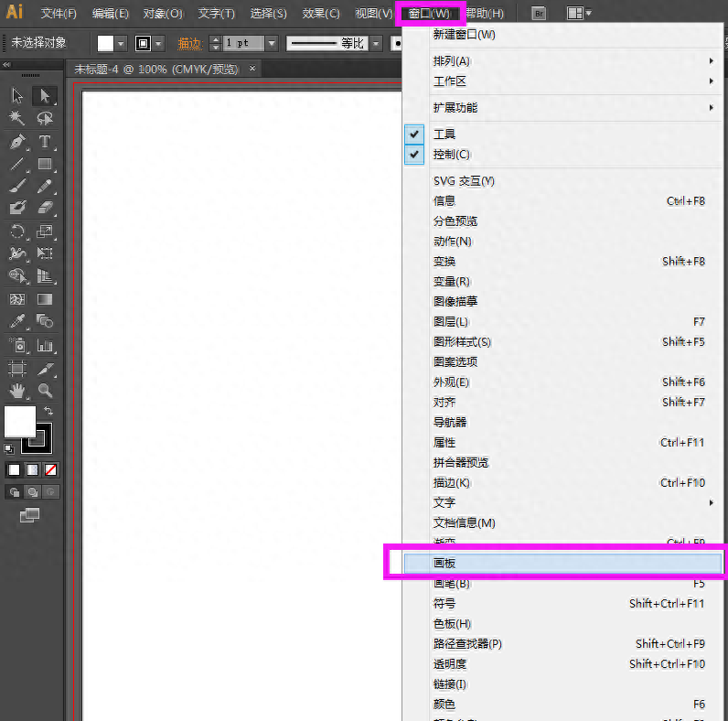Select the Free Transform tool
Screen dimensions: 728x721
45,253
